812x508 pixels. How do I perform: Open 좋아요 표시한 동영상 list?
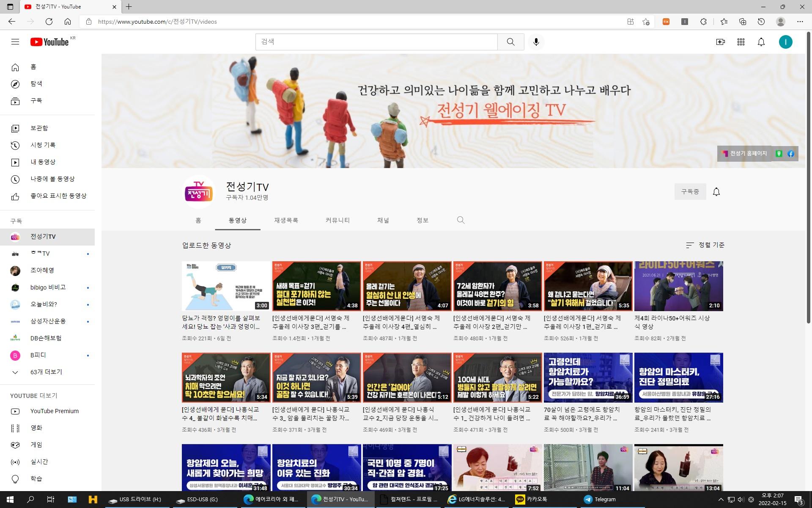click(x=47, y=196)
